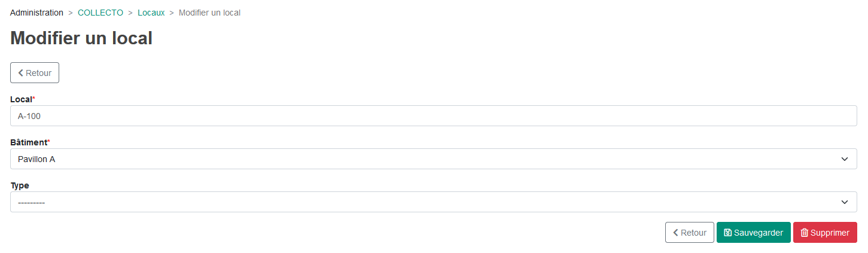868x253 pixels.
Task: Focus the Local field containing A-100
Action: pyautogui.click(x=434, y=116)
